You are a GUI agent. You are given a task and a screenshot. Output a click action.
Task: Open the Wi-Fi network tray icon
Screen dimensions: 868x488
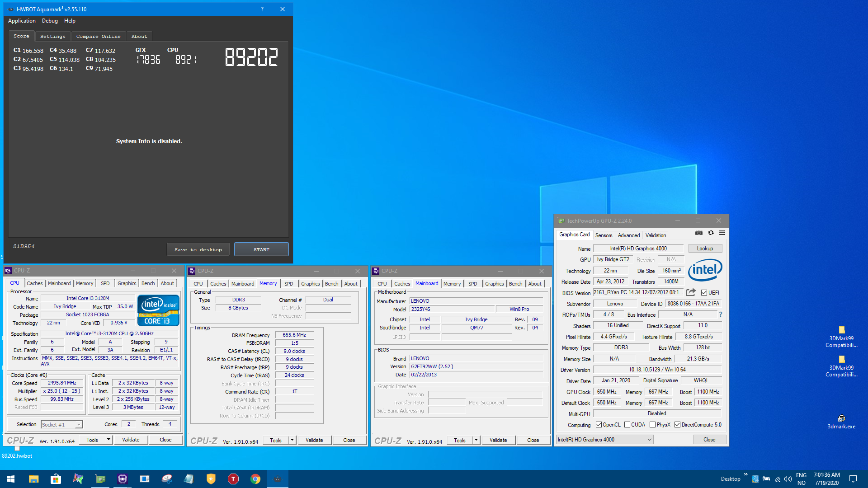(x=778, y=479)
